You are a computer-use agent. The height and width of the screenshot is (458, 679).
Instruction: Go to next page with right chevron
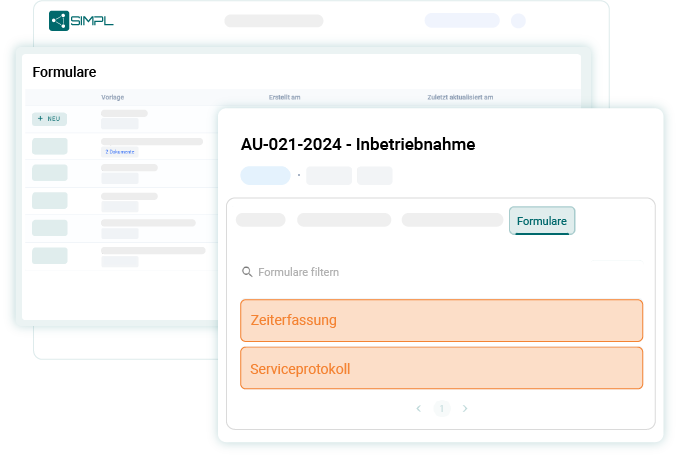point(465,408)
